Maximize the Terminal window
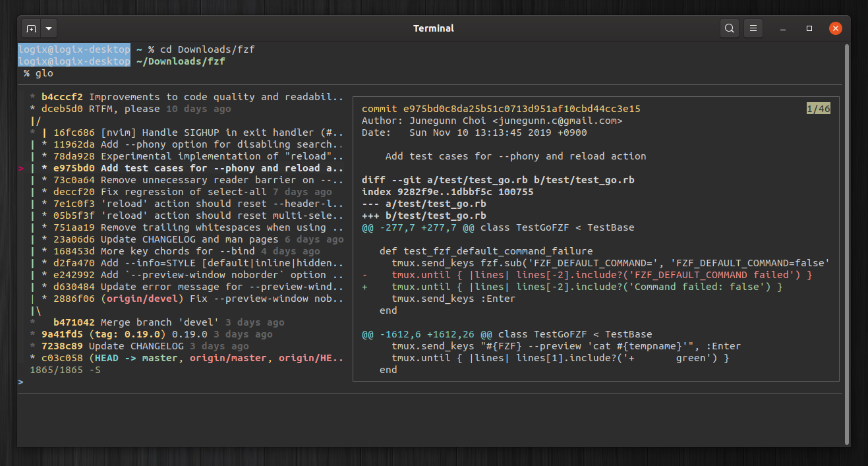Viewport: 868px width, 466px height. 809,28
